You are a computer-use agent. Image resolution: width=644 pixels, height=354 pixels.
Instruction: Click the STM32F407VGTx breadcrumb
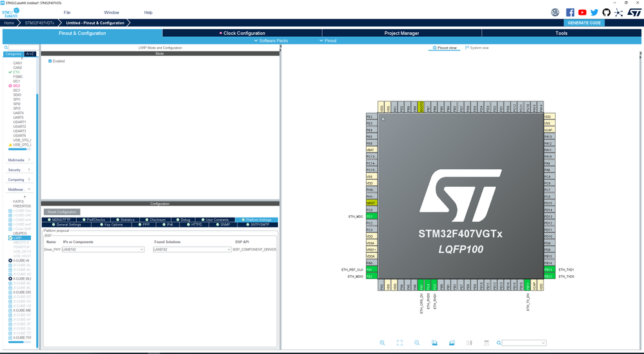click(39, 23)
